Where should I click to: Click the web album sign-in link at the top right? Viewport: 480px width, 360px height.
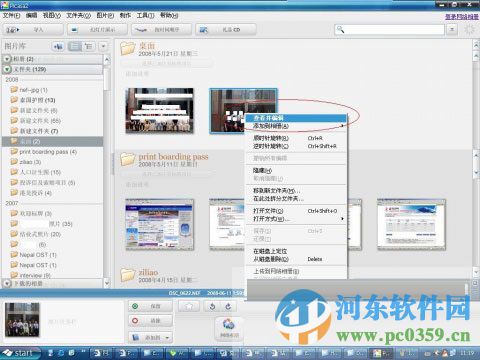click(x=462, y=17)
